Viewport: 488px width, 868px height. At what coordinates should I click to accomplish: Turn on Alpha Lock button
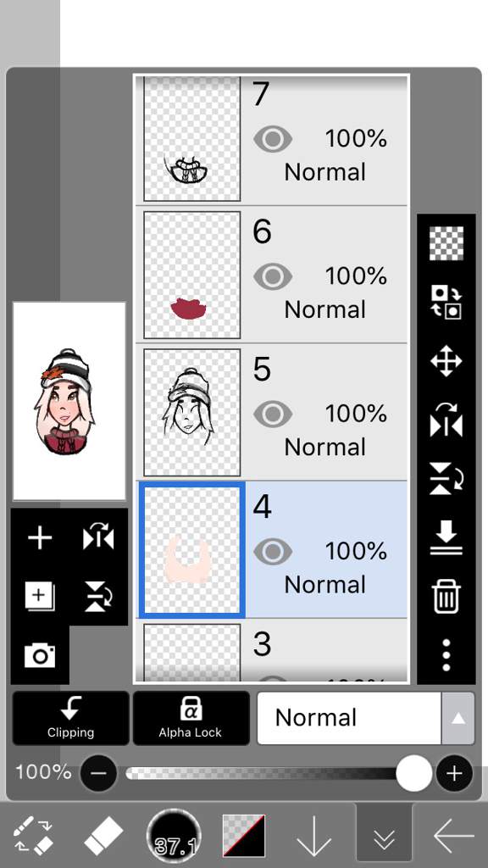coord(191,718)
